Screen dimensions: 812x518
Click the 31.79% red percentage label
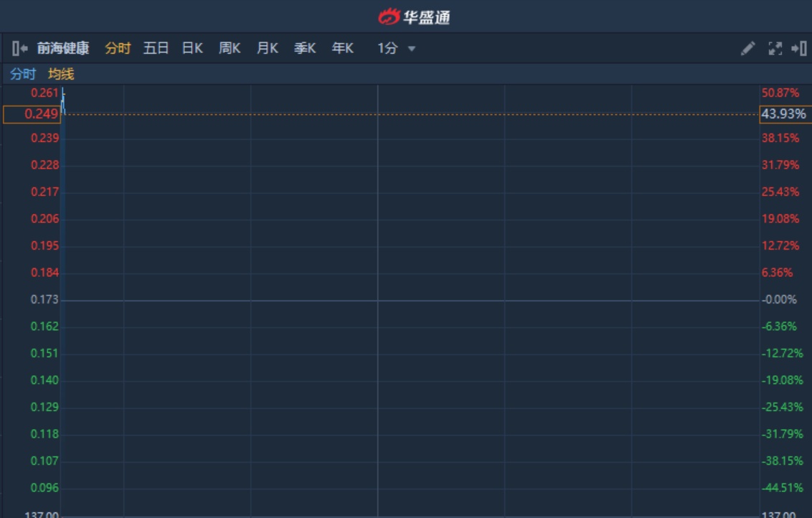click(780, 165)
